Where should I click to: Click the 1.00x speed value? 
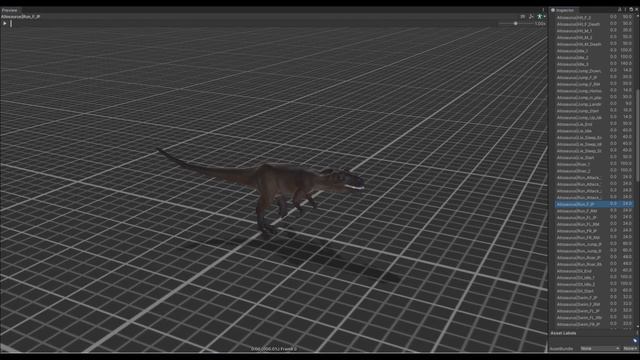(x=540, y=24)
